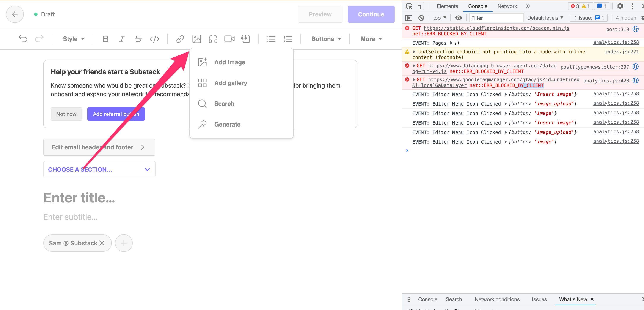Click the Preview button
The image size is (644, 310).
[320, 14]
